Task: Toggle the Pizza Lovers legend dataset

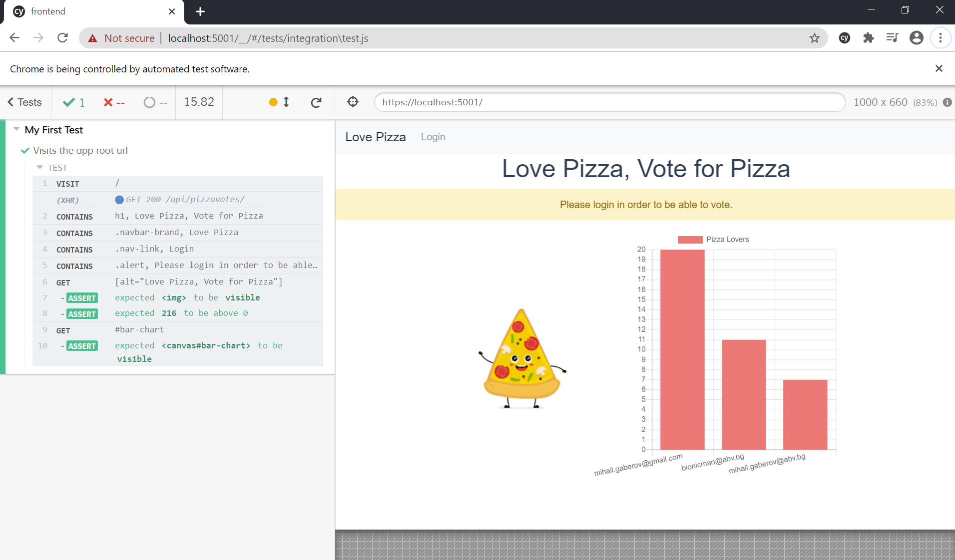Action: point(713,240)
